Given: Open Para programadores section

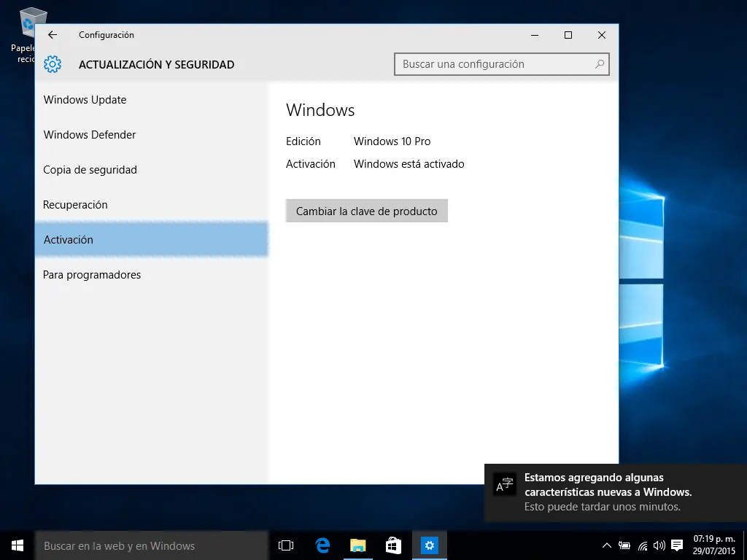Looking at the screenshot, I should tap(152, 275).
